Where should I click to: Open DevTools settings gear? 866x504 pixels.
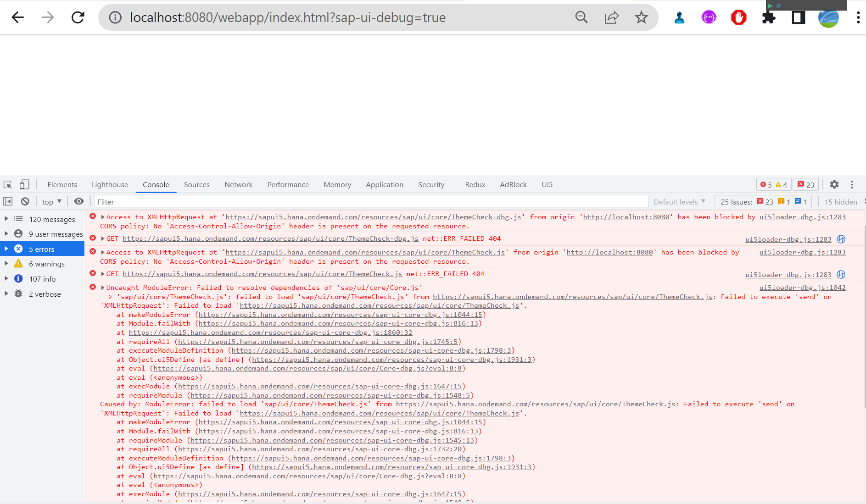[x=834, y=184]
